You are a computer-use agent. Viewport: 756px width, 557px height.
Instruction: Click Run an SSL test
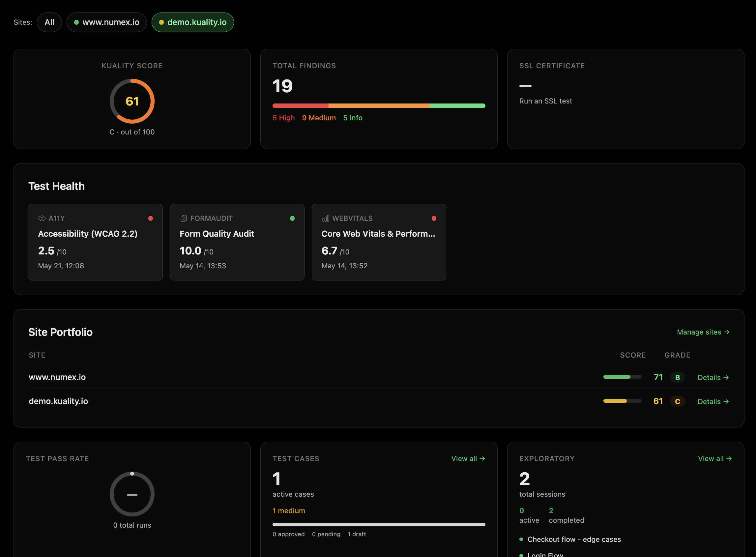pos(546,101)
